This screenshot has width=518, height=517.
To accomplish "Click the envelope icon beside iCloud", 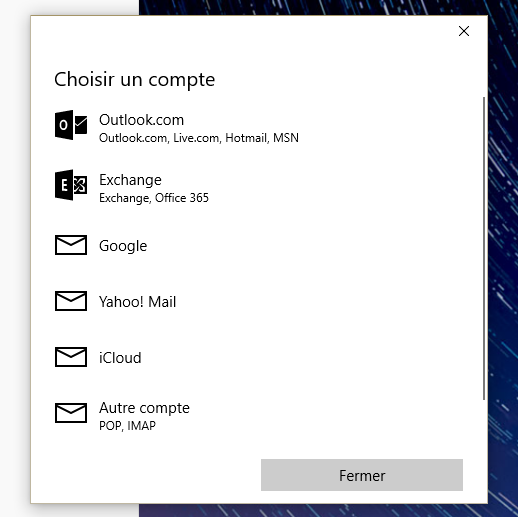I will (71, 357).
